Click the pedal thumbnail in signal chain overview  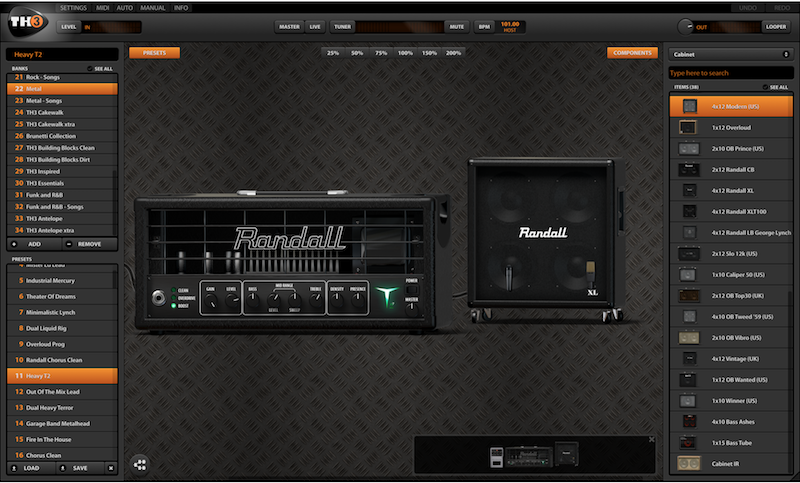[496, 457]
